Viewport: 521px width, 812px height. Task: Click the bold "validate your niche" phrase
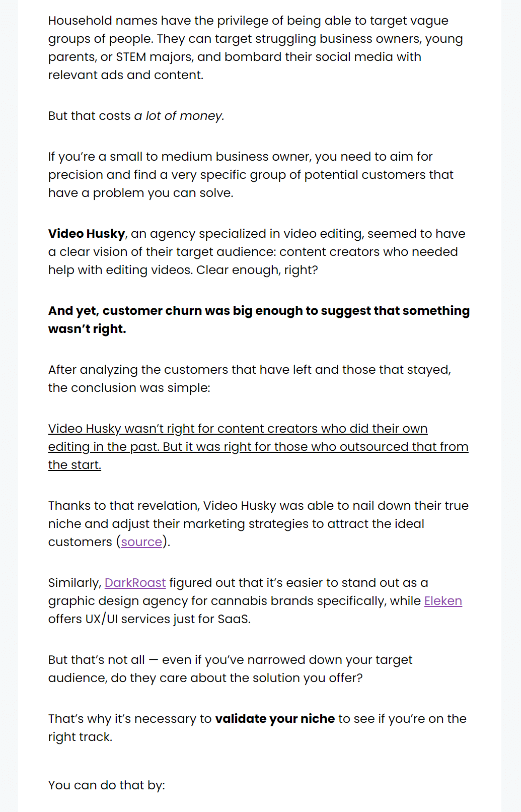pyautogui.click(x=275, y=719)
